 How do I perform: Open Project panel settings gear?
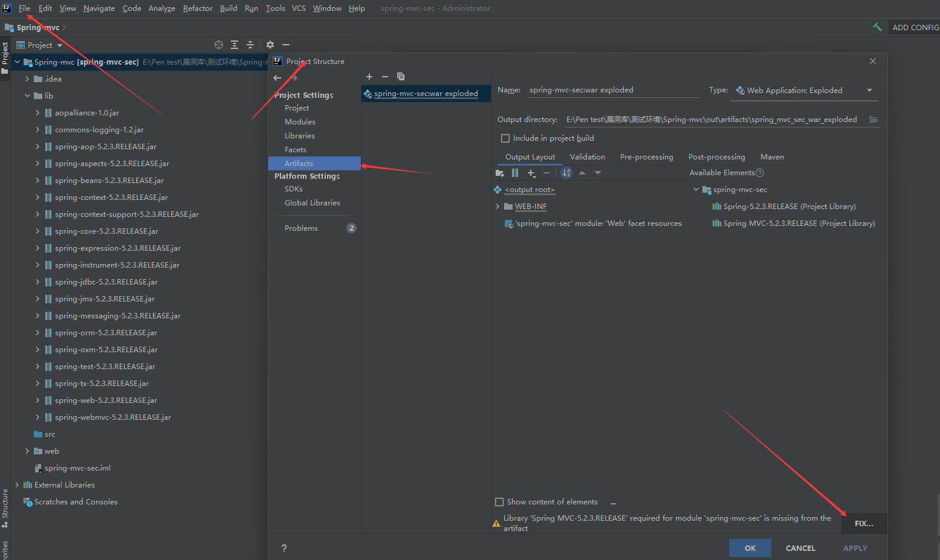tap(270, 45)
